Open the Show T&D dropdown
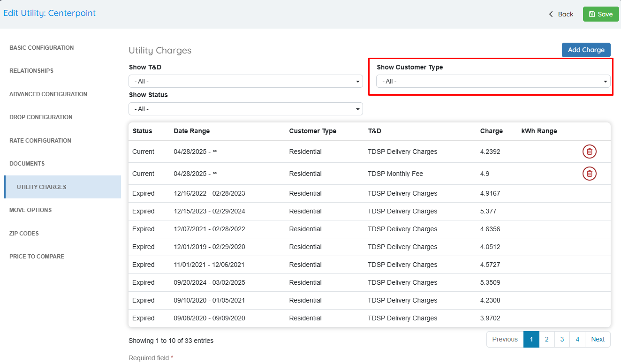 pyautogui.click(x=245, y=81)
